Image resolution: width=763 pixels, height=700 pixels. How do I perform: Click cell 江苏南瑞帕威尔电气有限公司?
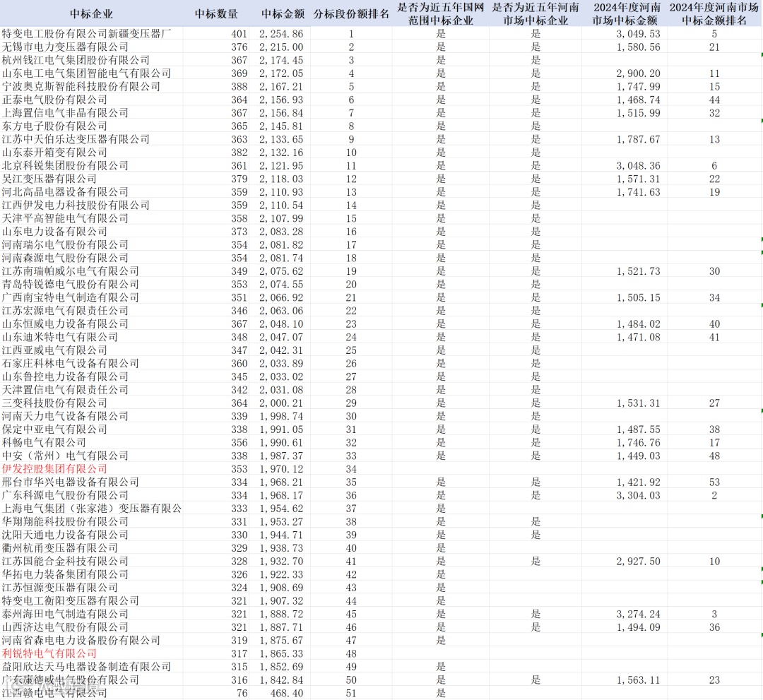click(x=70, y=271)
